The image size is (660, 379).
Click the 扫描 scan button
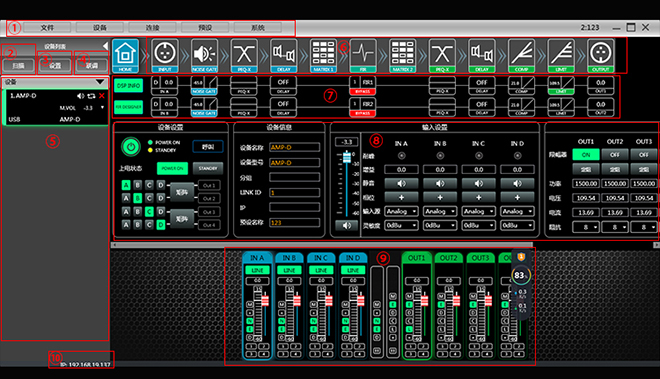click(18, 66)
